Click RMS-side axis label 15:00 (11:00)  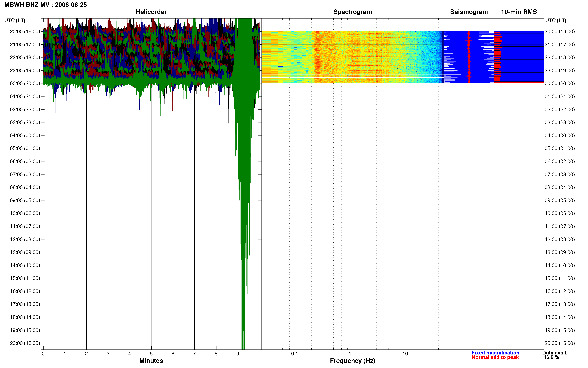(x=560, y=278)
